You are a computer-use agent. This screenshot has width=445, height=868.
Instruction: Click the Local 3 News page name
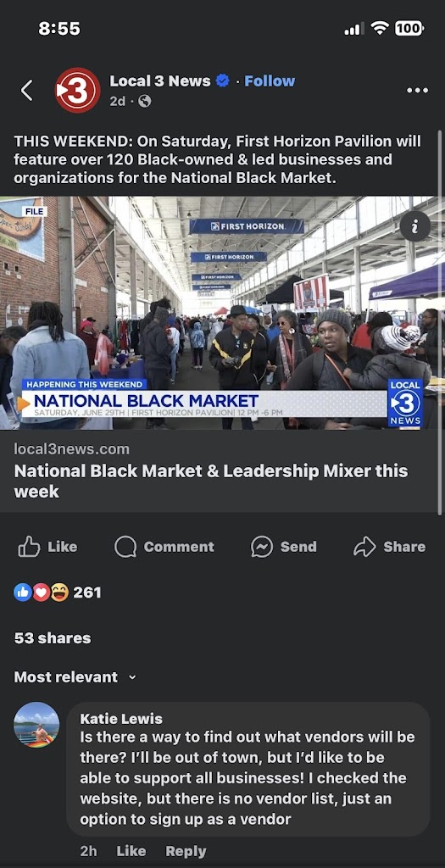pyautogui.click(x=160, y=81)
